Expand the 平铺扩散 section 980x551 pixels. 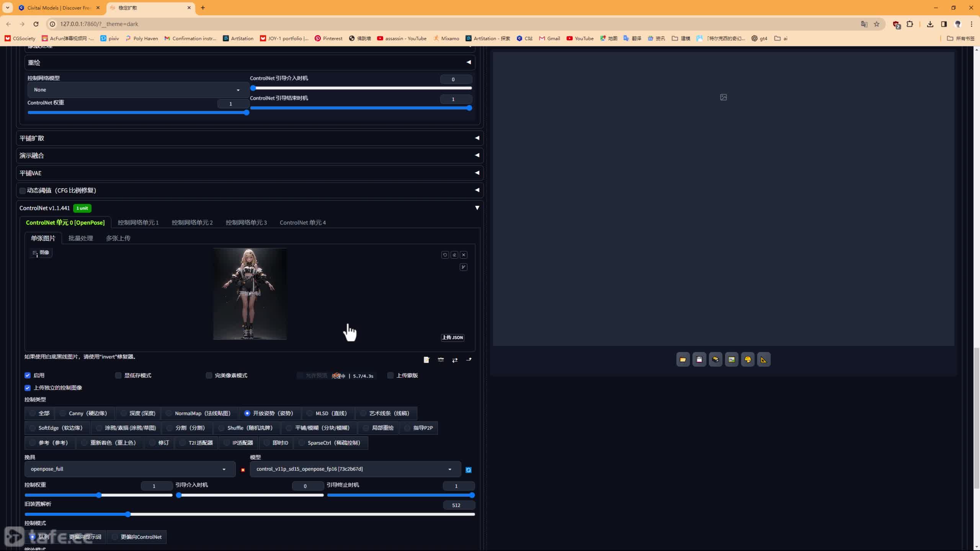250,138
